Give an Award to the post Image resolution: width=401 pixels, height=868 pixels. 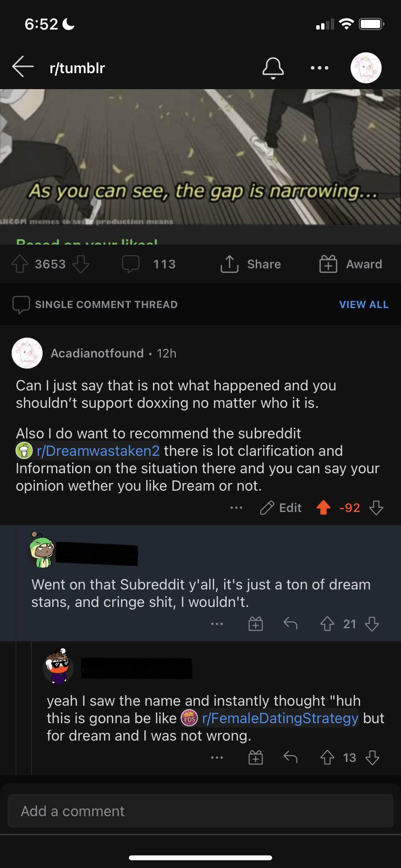(x=351, y=264)
